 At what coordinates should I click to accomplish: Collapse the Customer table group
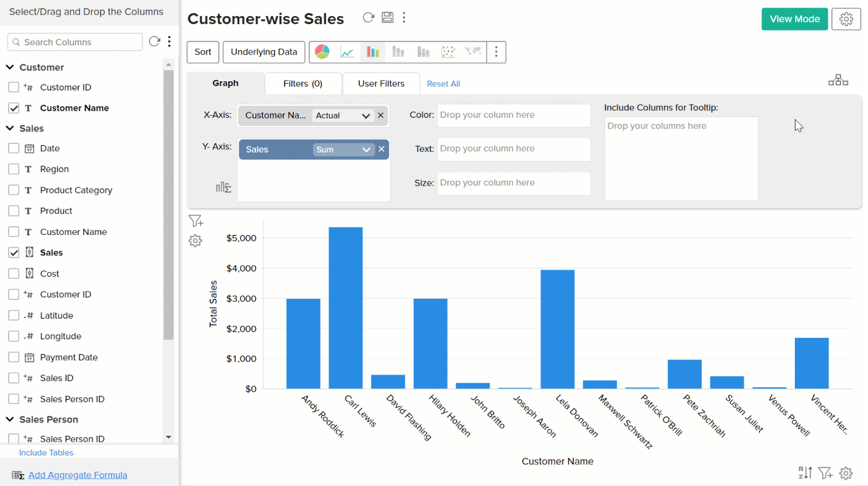coord(10,68)
